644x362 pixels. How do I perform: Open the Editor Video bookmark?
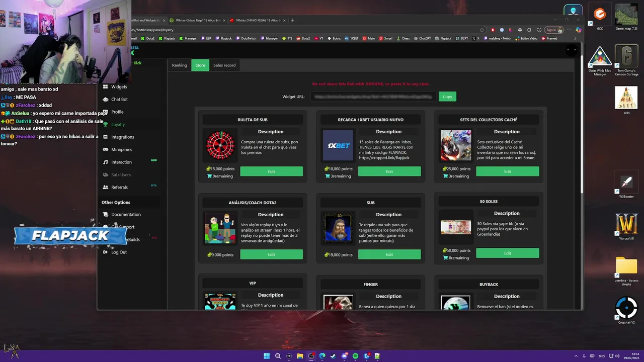pyautogui.click(x=526, y=38)
